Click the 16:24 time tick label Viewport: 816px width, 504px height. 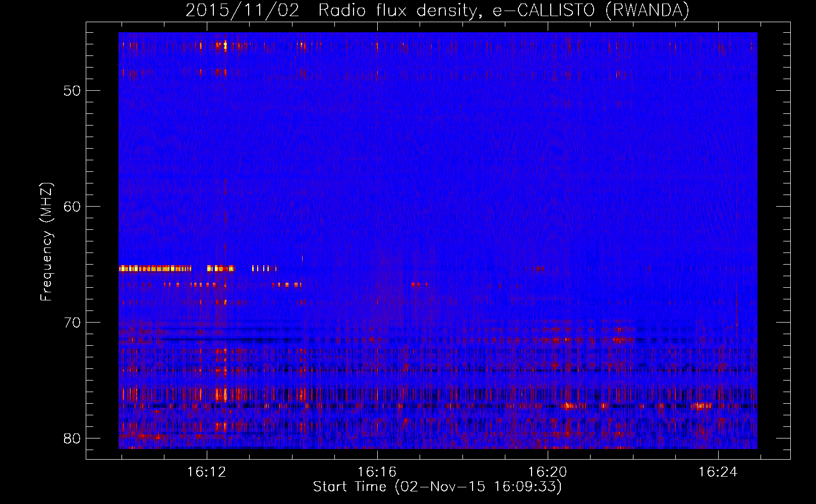pyautogui.click(x=718, y=472)
